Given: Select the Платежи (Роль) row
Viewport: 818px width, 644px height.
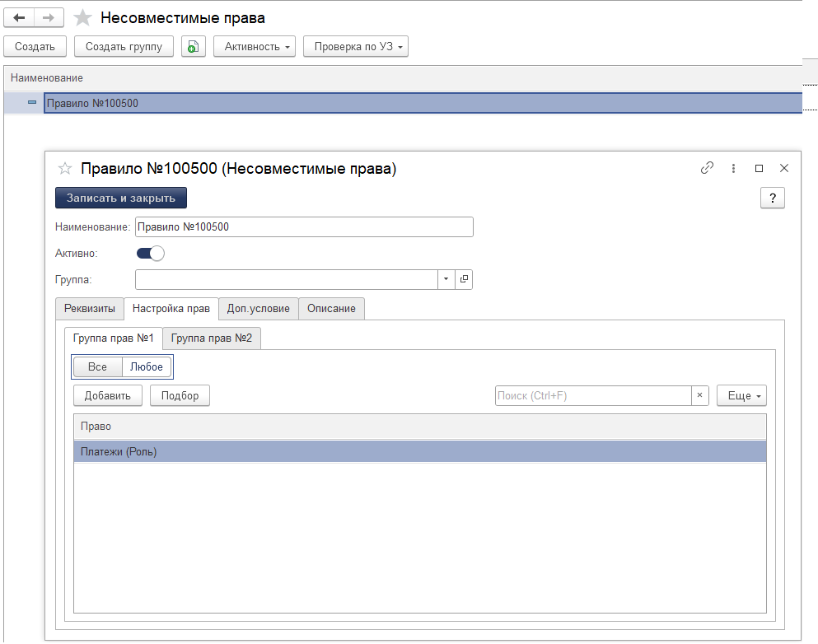Looking at the screenshot, I should point(420,451).
